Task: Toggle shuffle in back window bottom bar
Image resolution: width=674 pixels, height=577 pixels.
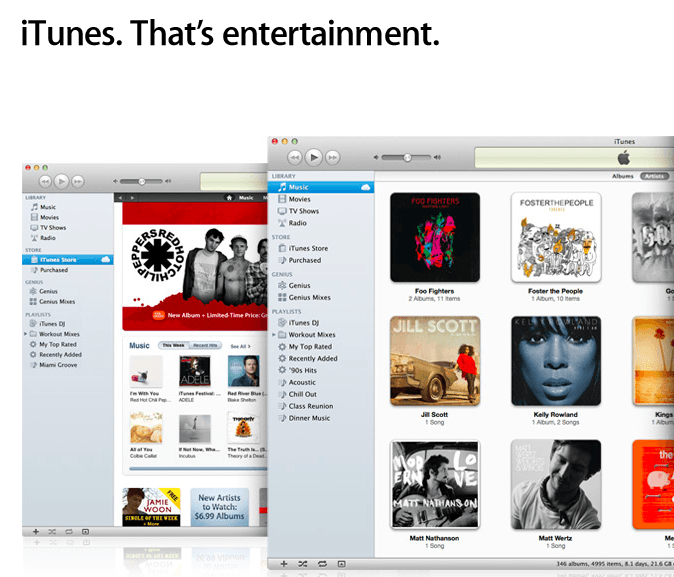Action: (52, 532)
